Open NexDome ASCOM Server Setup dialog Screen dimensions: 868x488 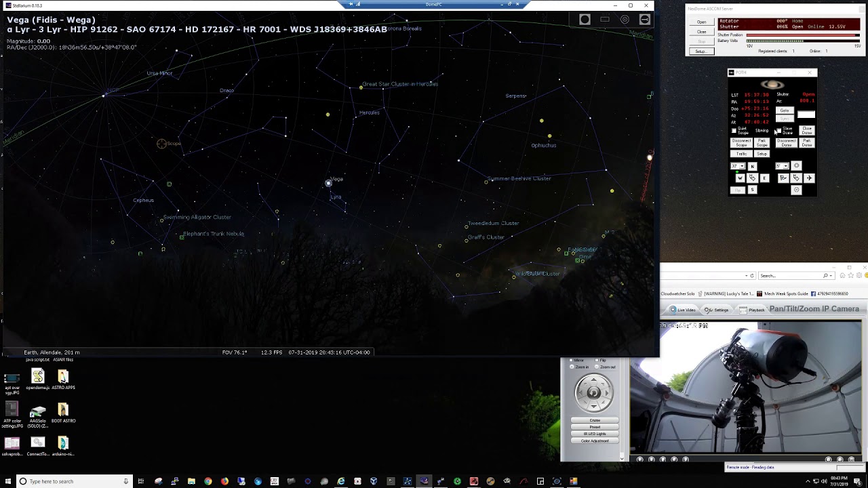click(x=702, y=52)
